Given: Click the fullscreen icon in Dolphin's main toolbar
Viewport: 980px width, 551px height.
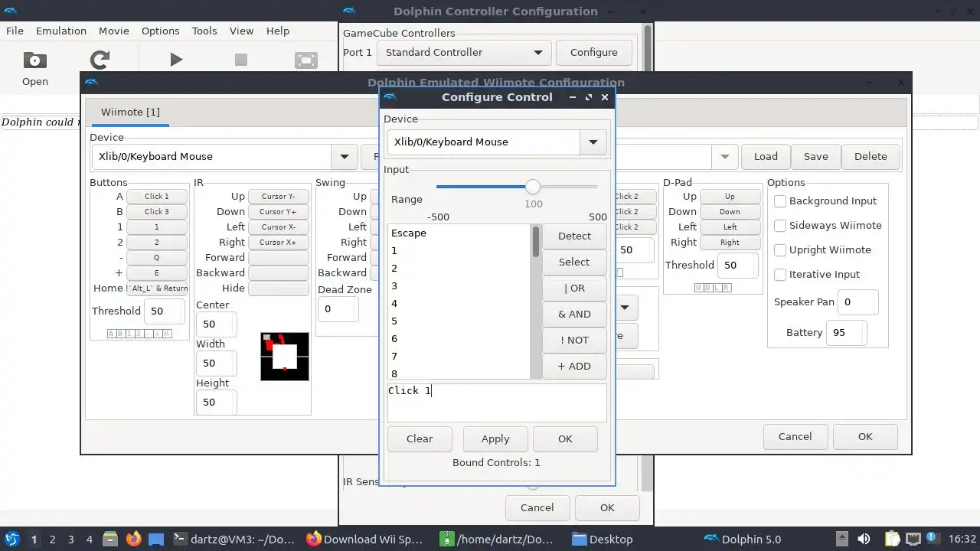Looking at the screenshot, I should (305, 60).
